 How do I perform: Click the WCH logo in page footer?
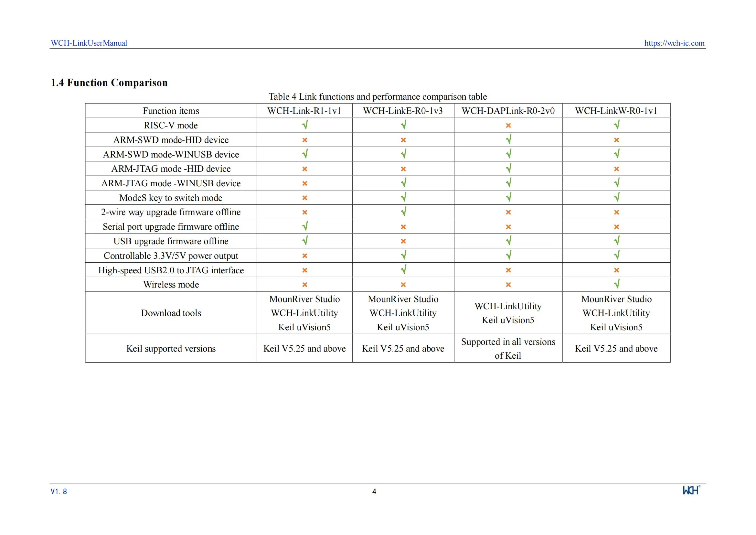(x=691, y=490)
